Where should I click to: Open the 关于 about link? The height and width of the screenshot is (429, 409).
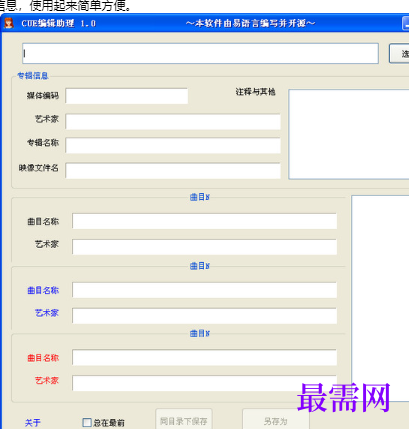[x=32, y=423]
